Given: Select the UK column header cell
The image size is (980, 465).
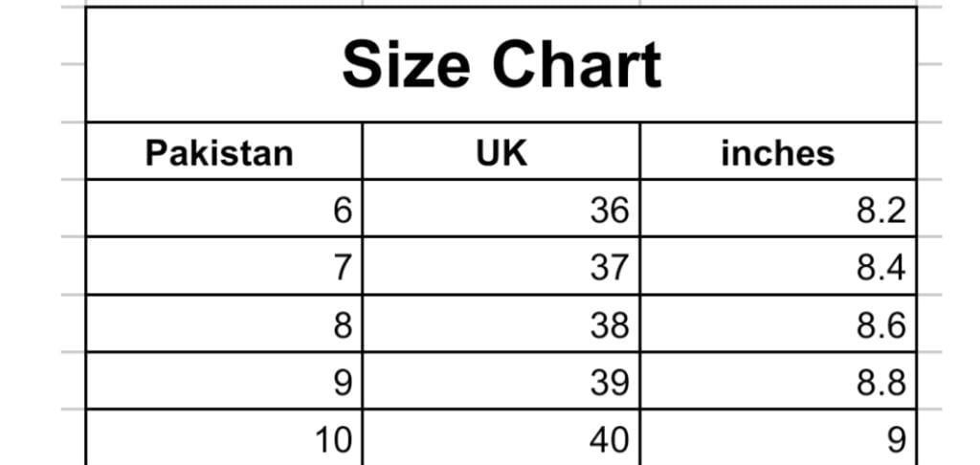Looking at the screenshot, I should (501, 153).
